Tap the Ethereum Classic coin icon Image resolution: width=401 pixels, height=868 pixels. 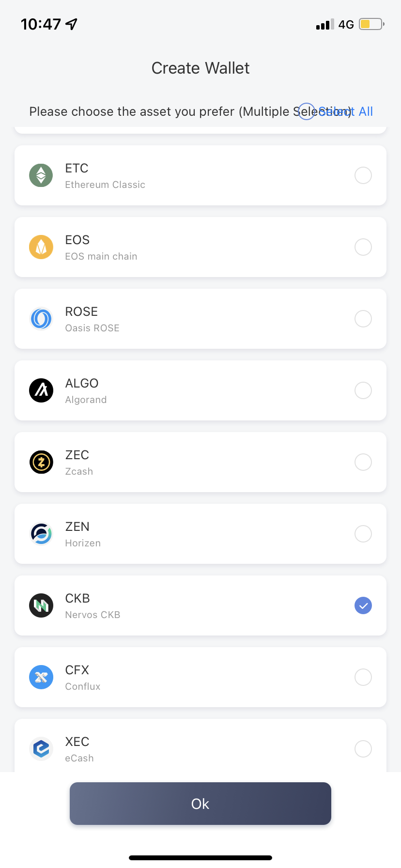(41, 175)
